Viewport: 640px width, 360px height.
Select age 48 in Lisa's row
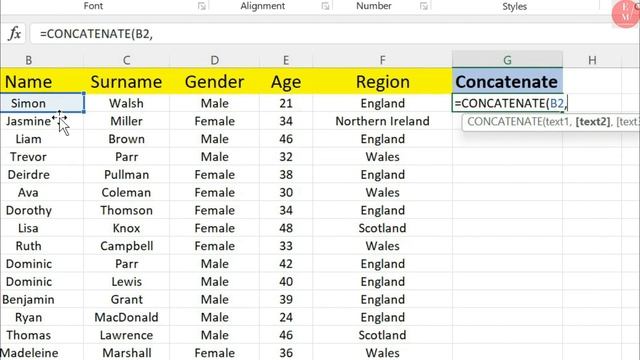[x=286, y=228]
